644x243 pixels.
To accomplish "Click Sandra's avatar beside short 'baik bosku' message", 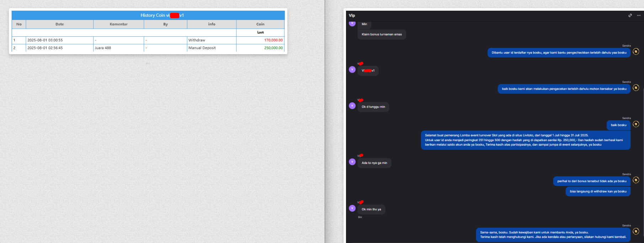I will (x=636, y=124).
